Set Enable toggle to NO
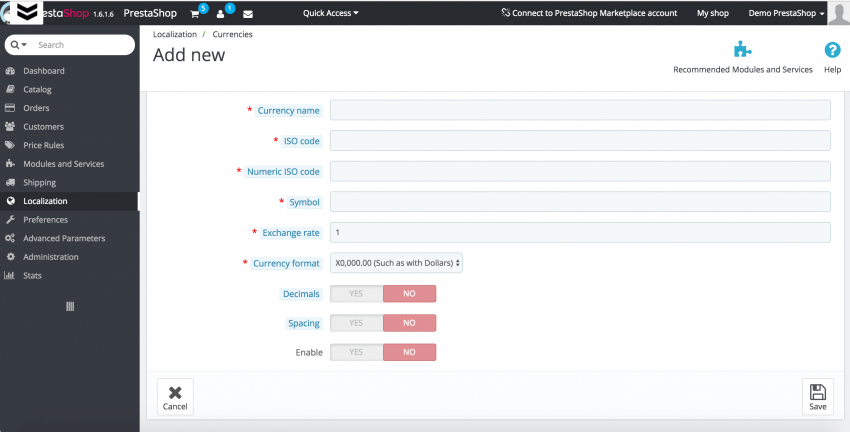This screenshot has width=850, height=432. click(x=409, y=352)
